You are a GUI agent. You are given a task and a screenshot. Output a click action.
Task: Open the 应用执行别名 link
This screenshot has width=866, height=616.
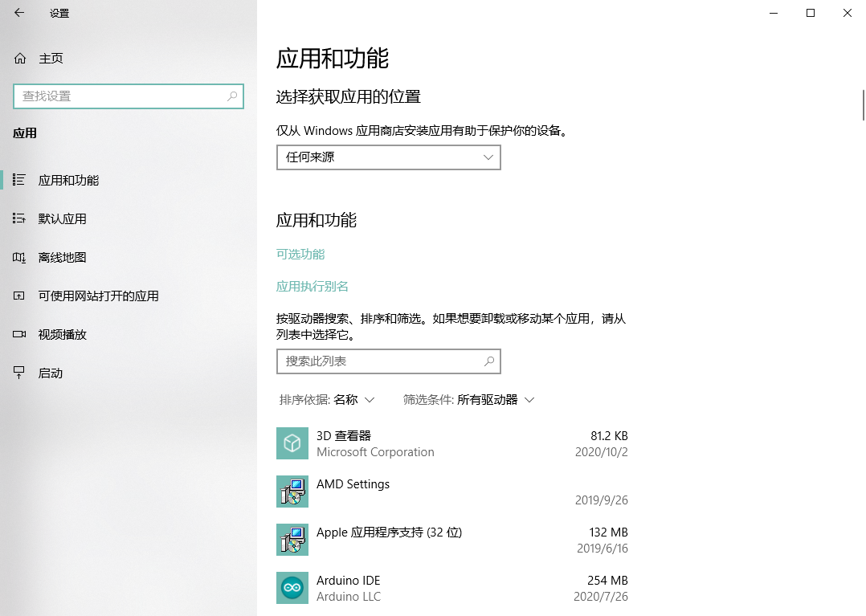[312, 287]
